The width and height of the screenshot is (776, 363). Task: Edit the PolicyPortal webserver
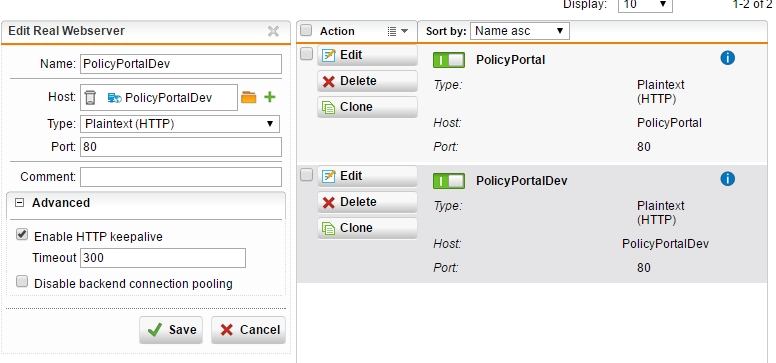[367, 55]
